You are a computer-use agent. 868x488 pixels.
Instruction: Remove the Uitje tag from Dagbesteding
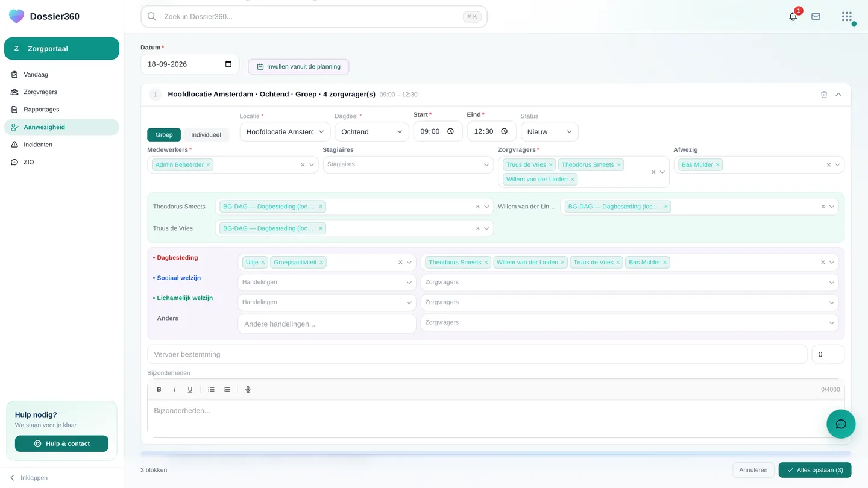coord(263,262)
